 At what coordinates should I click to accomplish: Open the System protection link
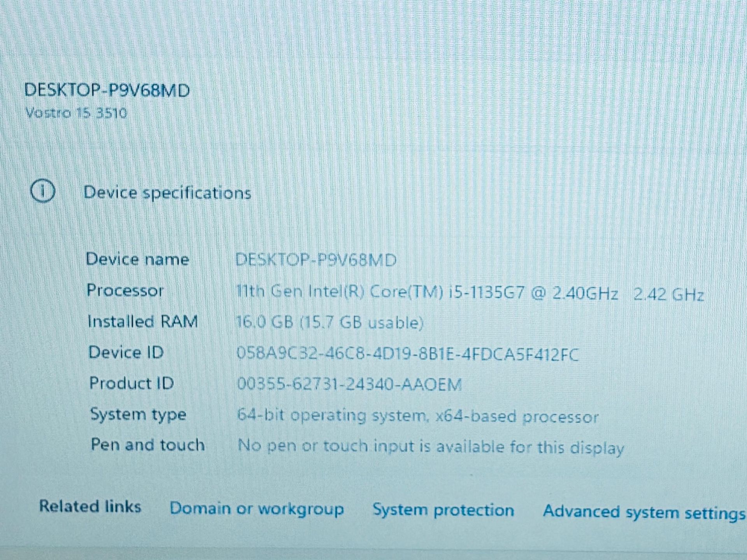point(444,510)
